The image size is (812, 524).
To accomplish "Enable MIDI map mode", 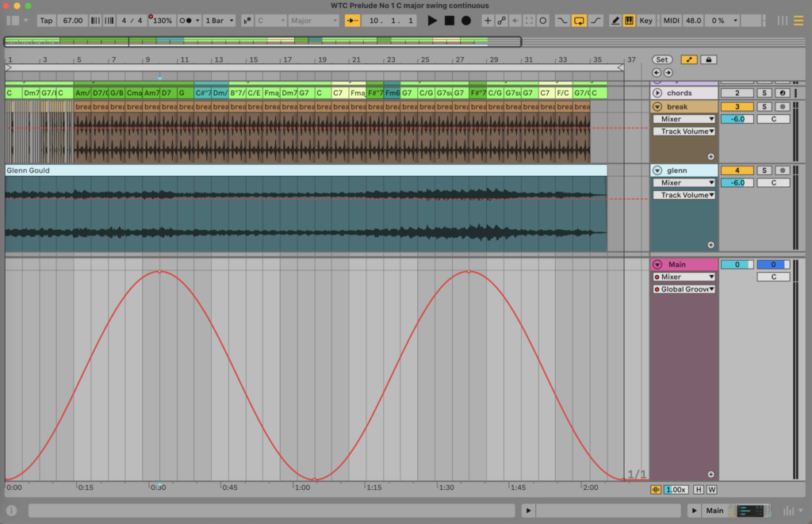I will (x=671, y=21).
